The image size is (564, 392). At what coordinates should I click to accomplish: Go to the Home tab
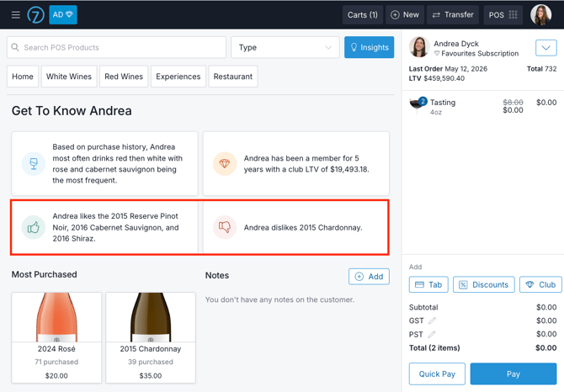23,77
